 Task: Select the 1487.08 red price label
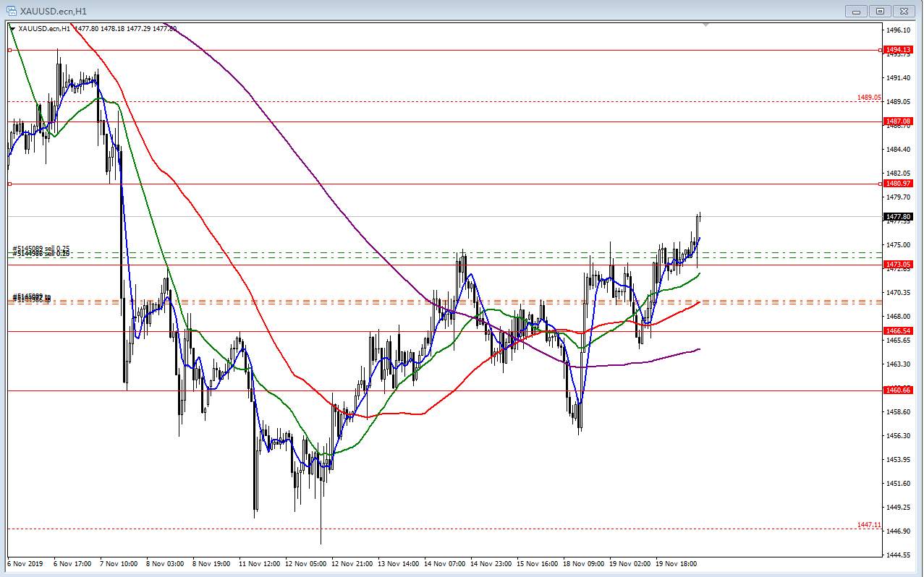899,121
